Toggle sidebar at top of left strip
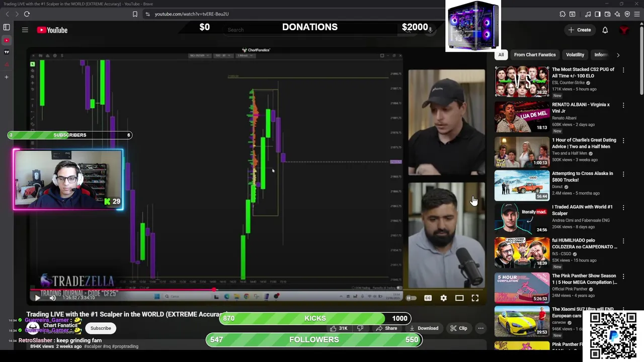644x362 pixels. pyautogui.click(x=7, y=27)
